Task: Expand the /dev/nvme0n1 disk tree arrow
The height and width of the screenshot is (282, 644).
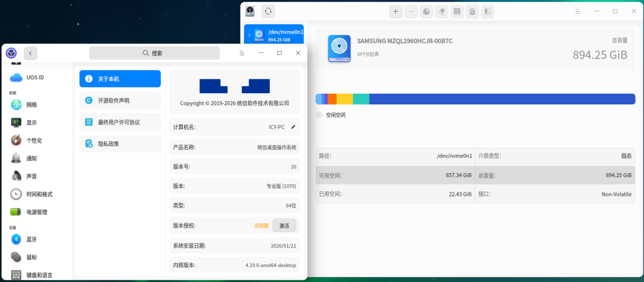Action: pos(249,35)
